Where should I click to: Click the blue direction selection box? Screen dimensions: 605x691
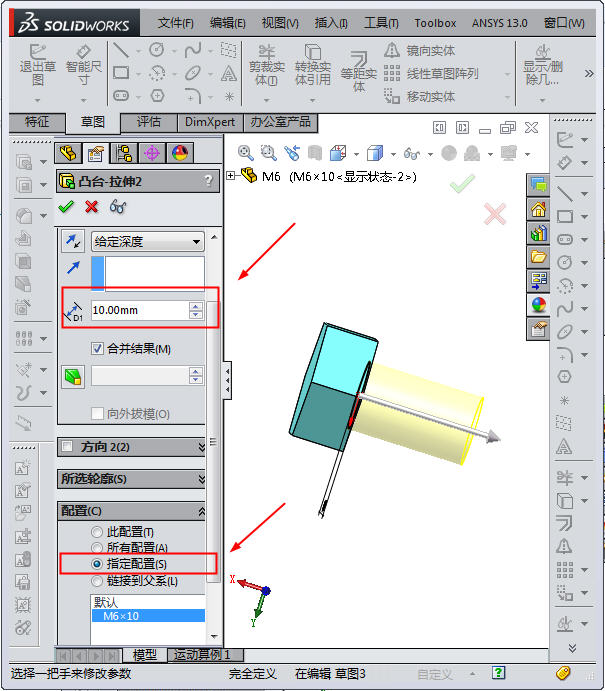pyautogui.click(x=147, y=273)
